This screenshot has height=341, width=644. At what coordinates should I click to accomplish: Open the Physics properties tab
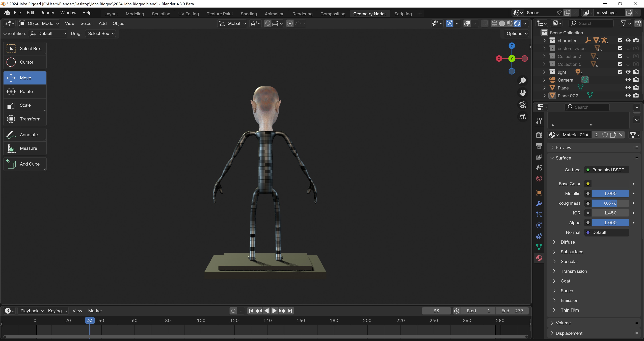point(539,225)
